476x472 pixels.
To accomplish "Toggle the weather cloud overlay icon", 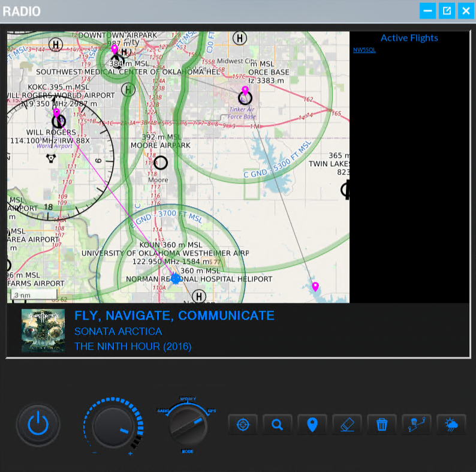I will tap(451, 425).
